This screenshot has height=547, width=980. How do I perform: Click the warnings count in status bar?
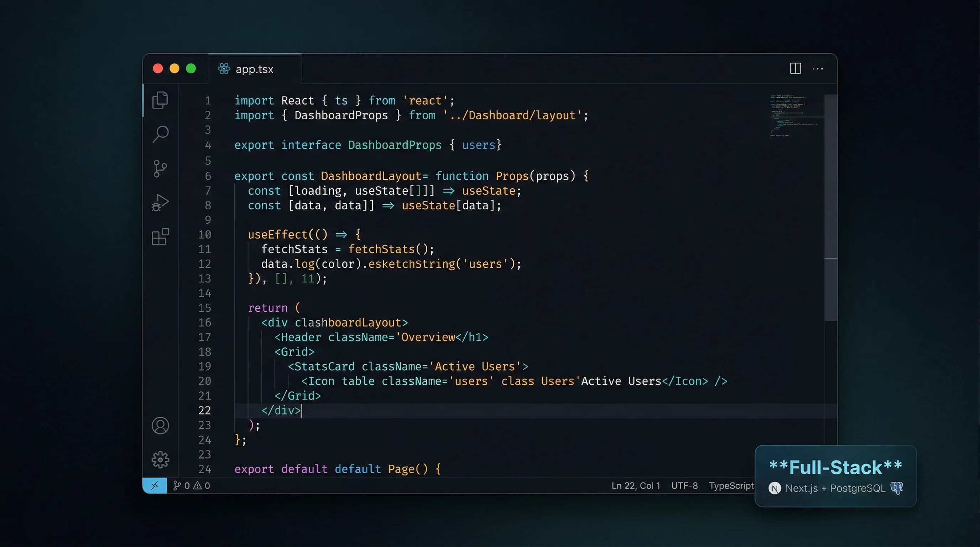[x=202, y=485]
